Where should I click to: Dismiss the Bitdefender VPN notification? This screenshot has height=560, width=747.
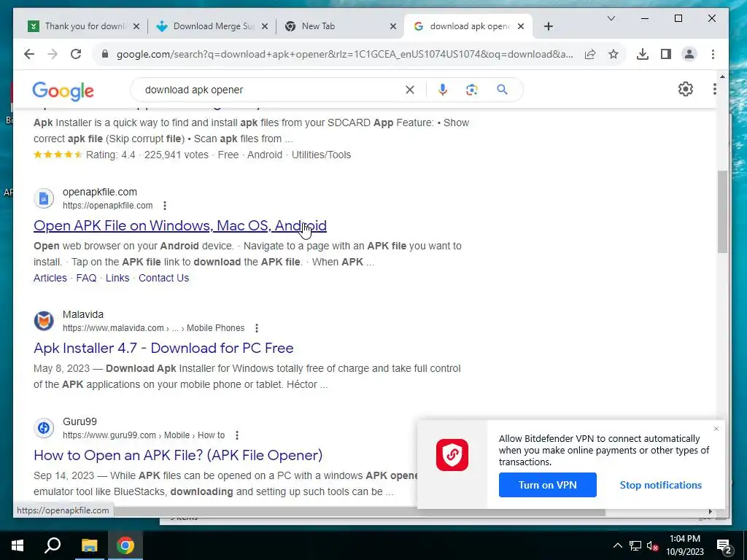pos(716,429)
